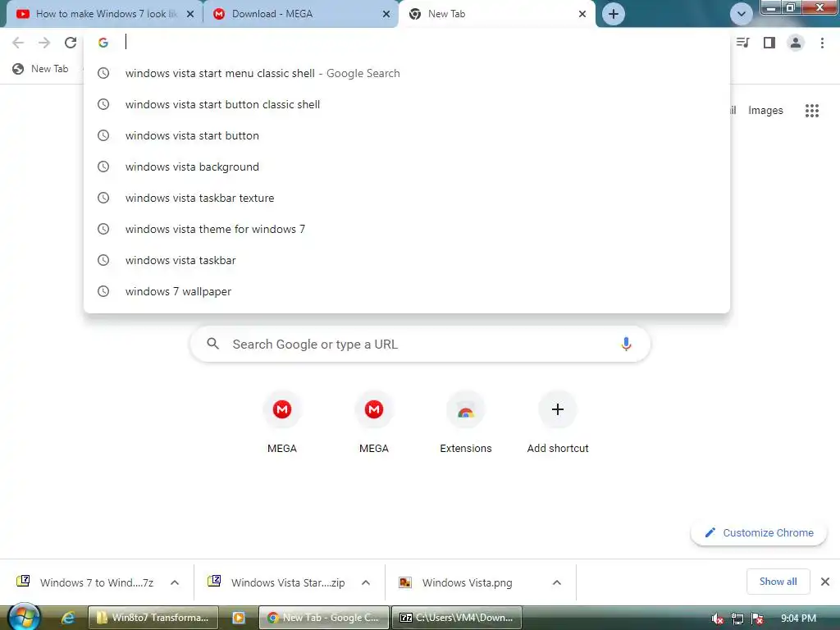Open the Extensions shortcut tile
This screenshot has height=630, width=840.
pos(466,422)
